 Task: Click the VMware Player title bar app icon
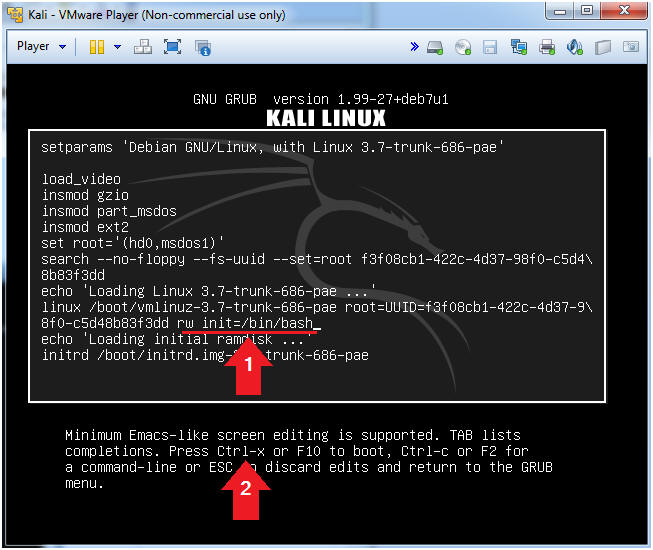(x=15, y=15)
